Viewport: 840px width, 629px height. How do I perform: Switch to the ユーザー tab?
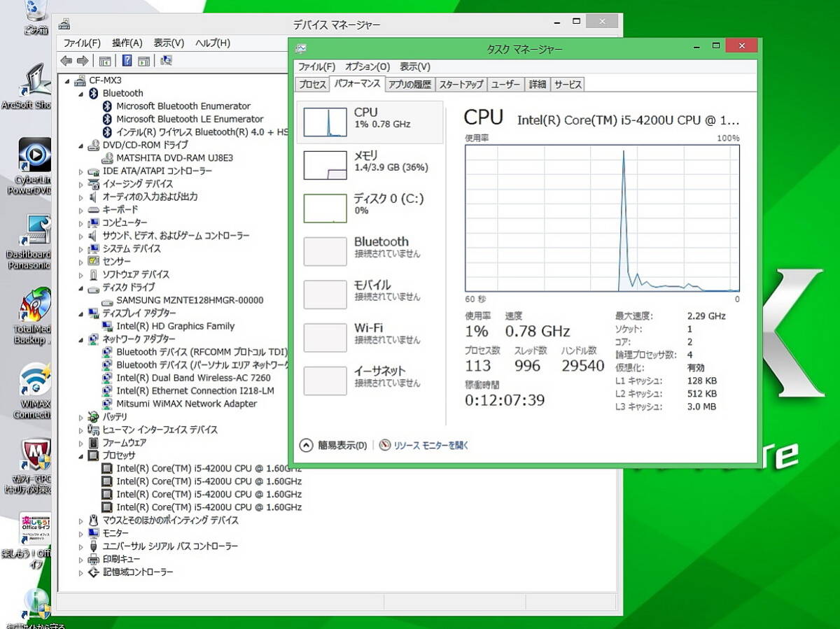coord(505,85)
